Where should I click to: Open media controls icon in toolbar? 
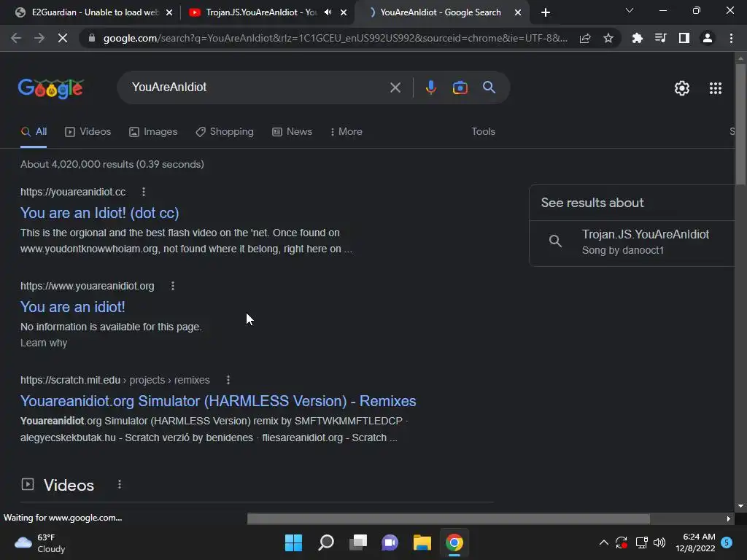click(x=660, y=38)
